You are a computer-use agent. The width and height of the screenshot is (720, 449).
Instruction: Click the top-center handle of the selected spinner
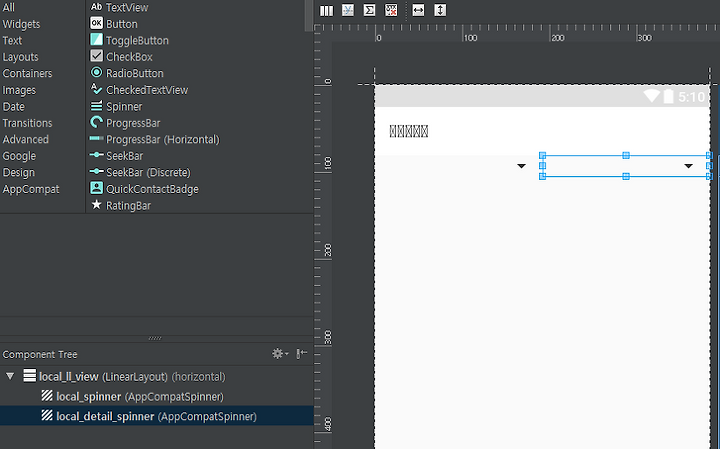(626, 156)
